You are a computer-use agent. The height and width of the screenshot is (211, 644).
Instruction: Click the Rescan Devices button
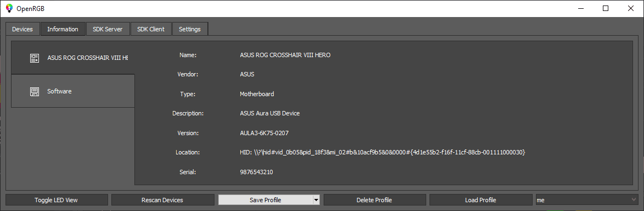pos(162,200)
